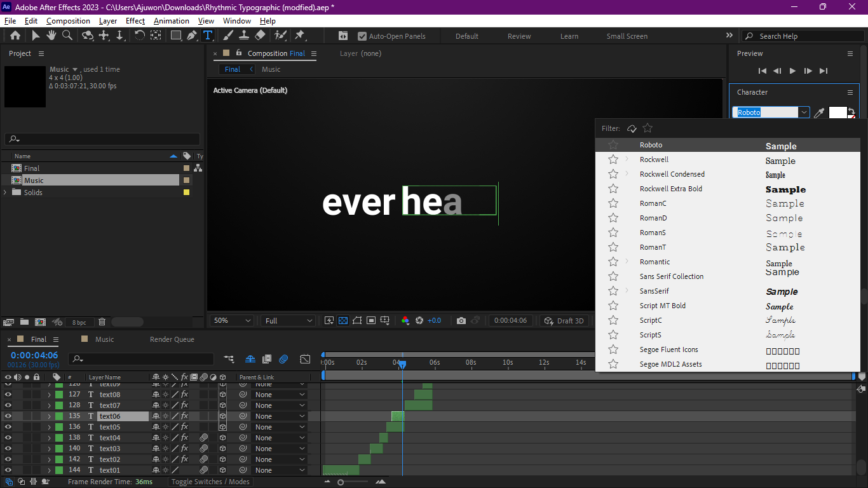Click the green label of text07
Screen dimensions: 868x488
tap(59, 405)
